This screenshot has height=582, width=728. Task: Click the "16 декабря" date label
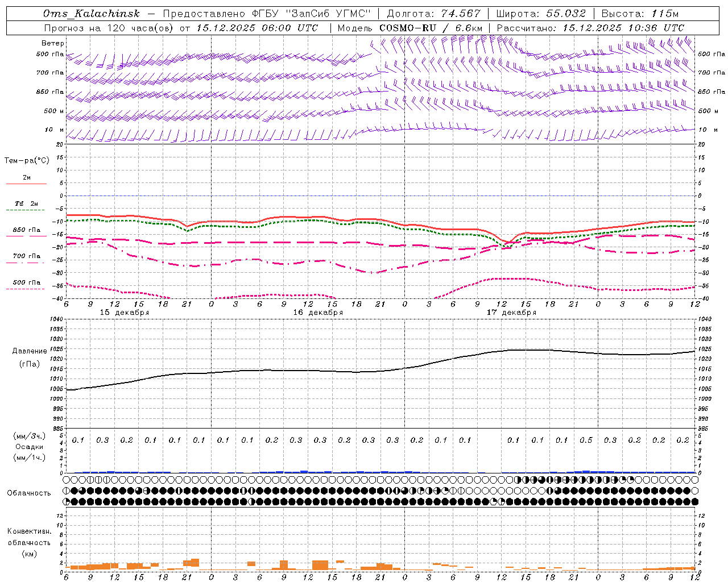point(318,313)
